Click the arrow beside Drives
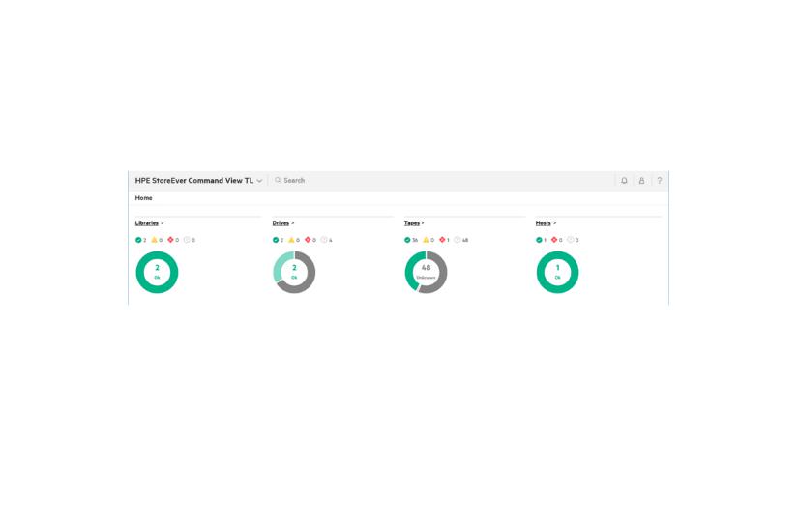 [x=293, y=223]
